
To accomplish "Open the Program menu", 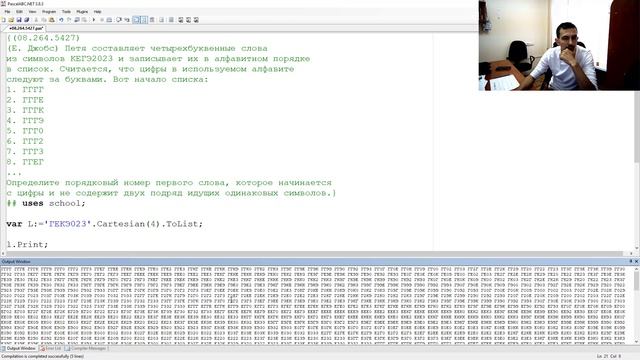I will point(49,12).
